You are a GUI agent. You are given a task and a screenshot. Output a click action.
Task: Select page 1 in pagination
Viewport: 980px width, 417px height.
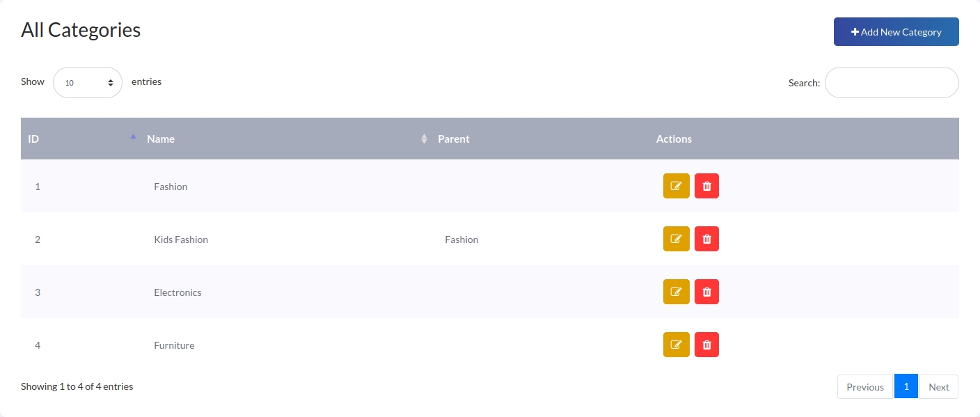click(906, 386)
